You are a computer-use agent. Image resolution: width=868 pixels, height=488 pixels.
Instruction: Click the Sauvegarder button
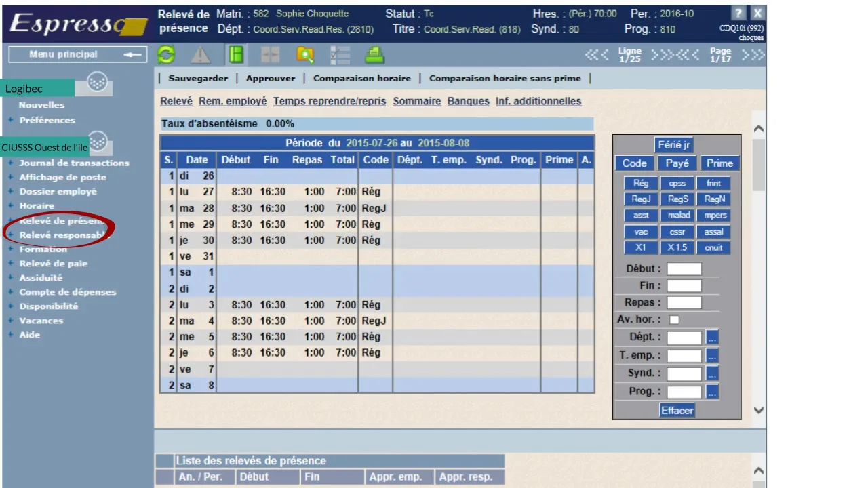(x=198, y=79)
